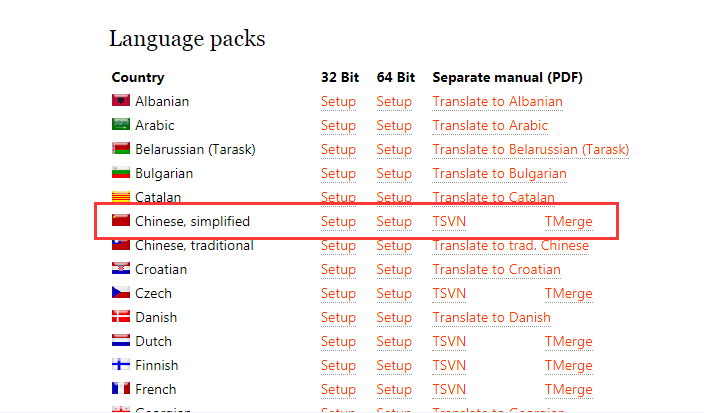The width and height of the screenshot is (704, 413).
Task: Open Translate to Belarussian (Tarask) link
Action: (531, 149)
